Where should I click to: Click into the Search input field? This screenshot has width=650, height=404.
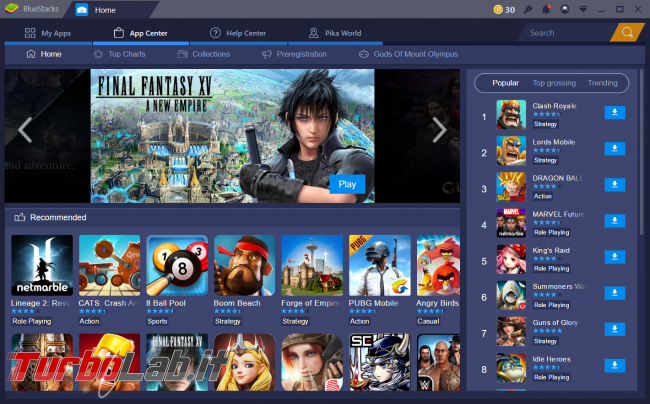coord(564,33)
